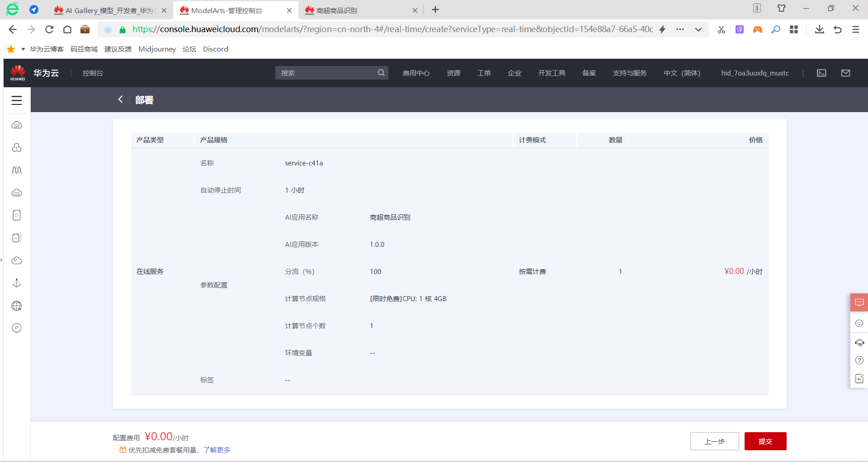Image resolution: width=868 pixels, height=462 pixels.
Task: Click the help question mark icon
Action: coord(859,360)
